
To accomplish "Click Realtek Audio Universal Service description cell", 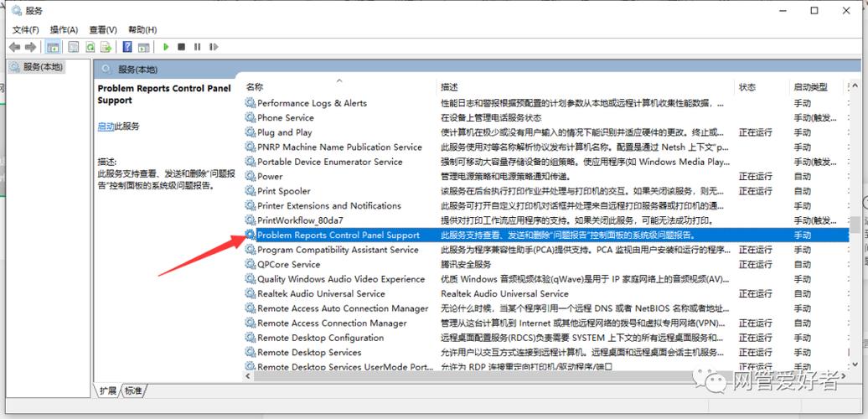I will [x=504, y=293].
